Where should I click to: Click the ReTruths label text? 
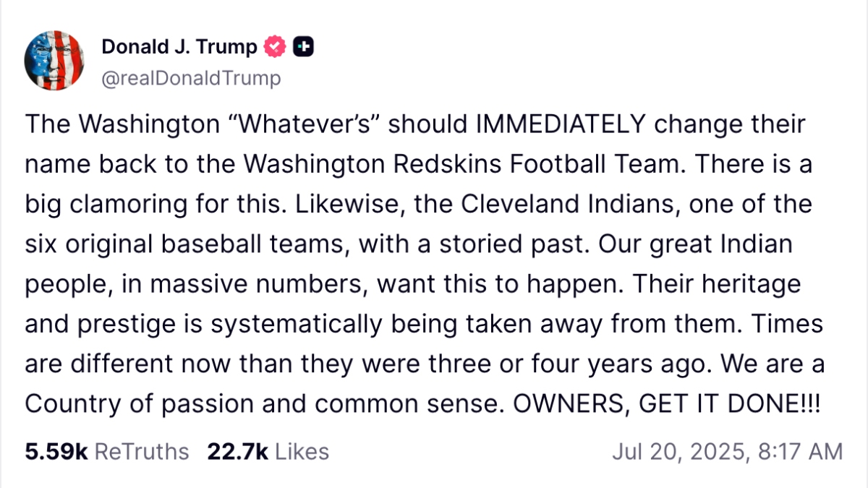pyautogui.click(x=142, y=452)
